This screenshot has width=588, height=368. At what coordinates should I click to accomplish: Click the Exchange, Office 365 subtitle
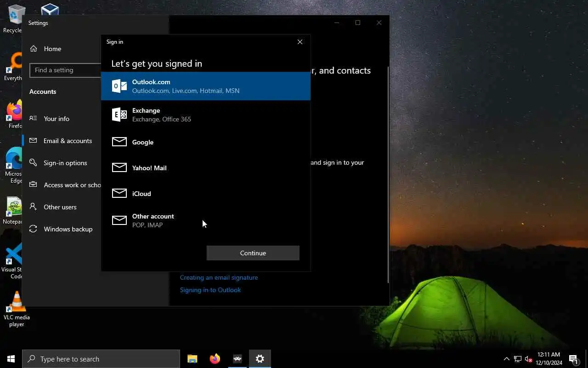(162, 119)
